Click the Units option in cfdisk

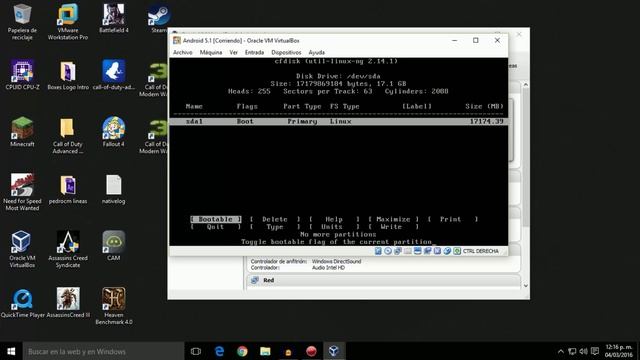[x=334, y=227]
